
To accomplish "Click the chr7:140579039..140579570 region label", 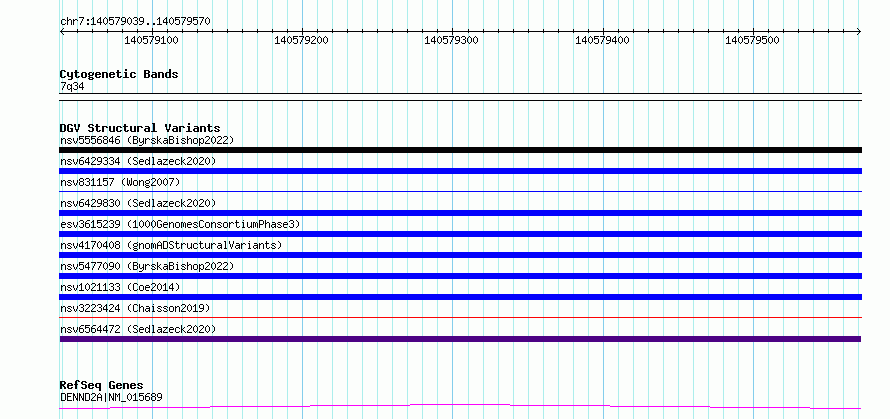I will [x=135, y=21].
